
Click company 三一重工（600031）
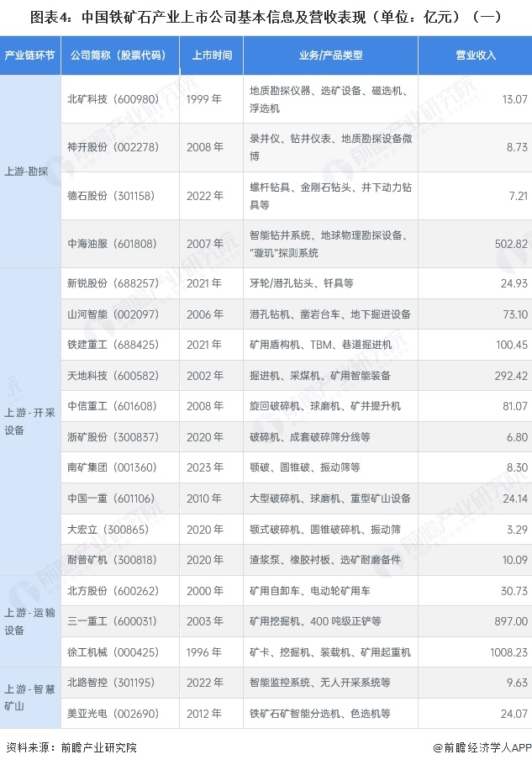tap(112, 621)
